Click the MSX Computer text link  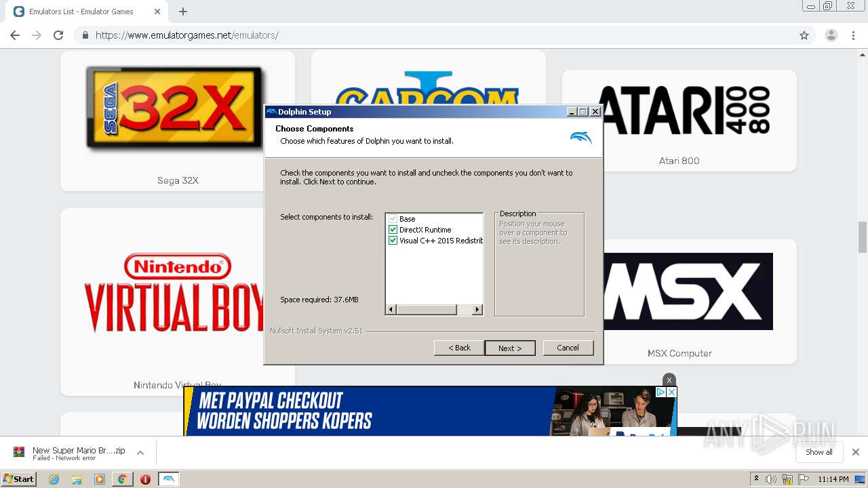[679, 353]
